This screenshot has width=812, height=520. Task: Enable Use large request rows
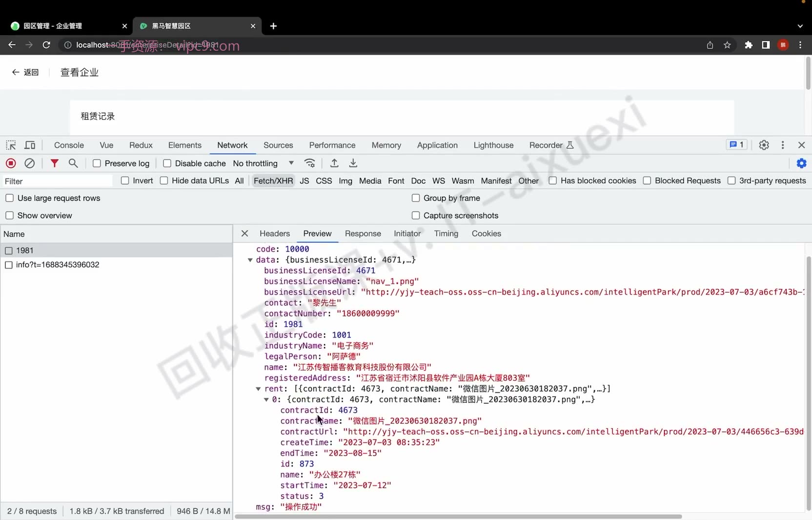[9, 198]
